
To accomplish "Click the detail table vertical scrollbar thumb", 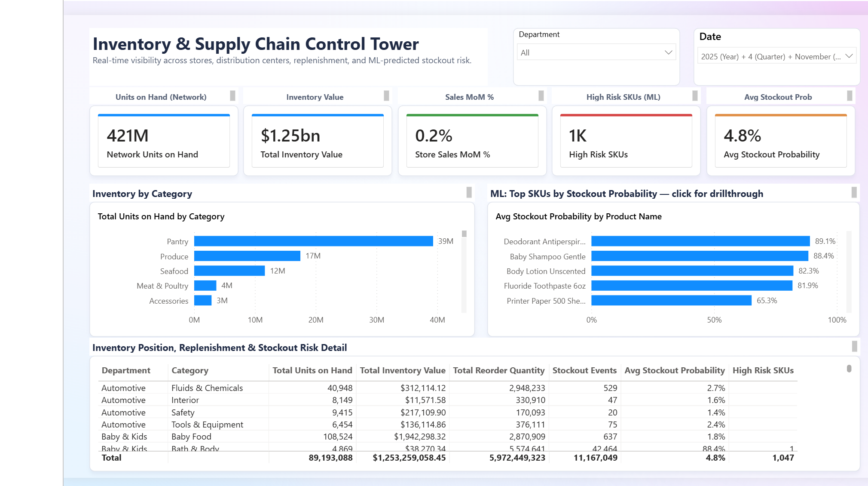I will (x=849, y=369).
